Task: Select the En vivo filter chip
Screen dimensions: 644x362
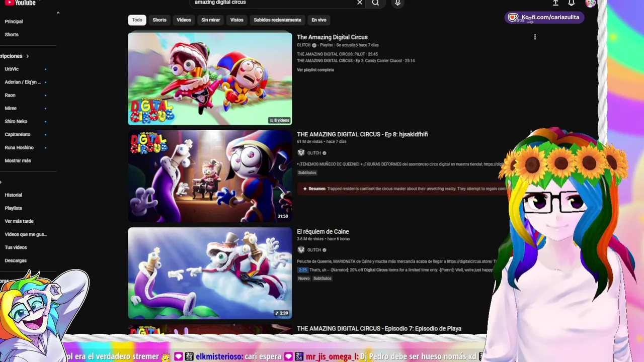Action: click(x=319, y=20)
